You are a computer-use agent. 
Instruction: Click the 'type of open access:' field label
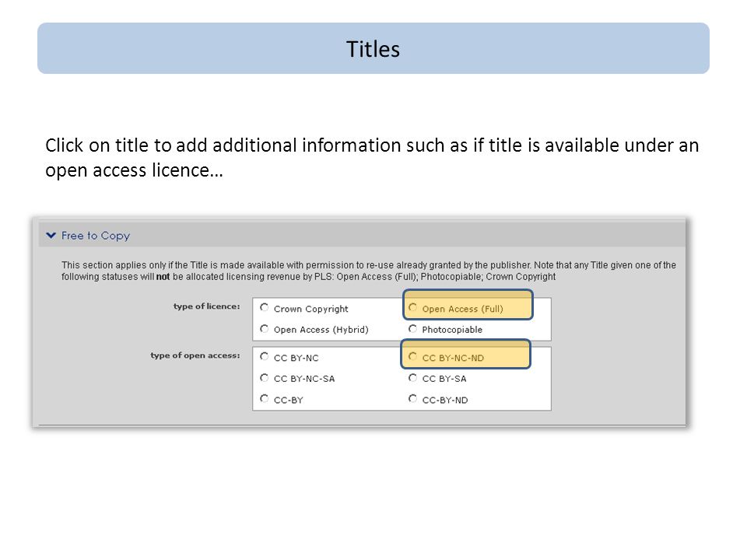[x=195, y=355]
